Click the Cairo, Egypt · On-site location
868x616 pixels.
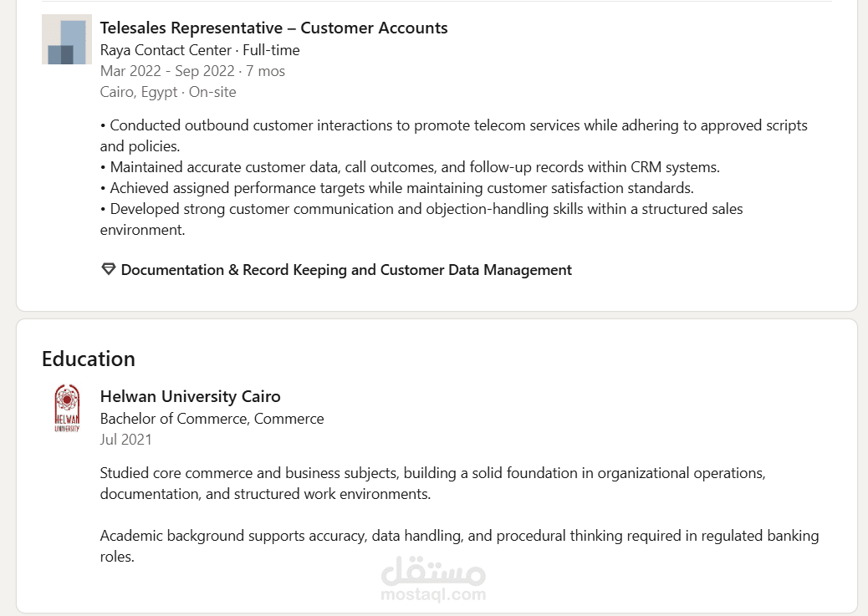[167, 92]
